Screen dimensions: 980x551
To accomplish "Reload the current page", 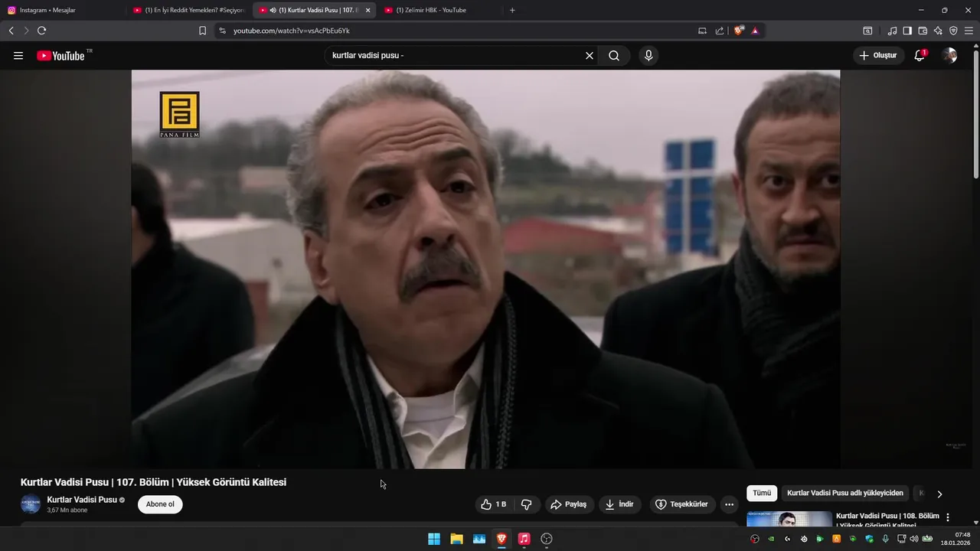I will tap(41, 31).
